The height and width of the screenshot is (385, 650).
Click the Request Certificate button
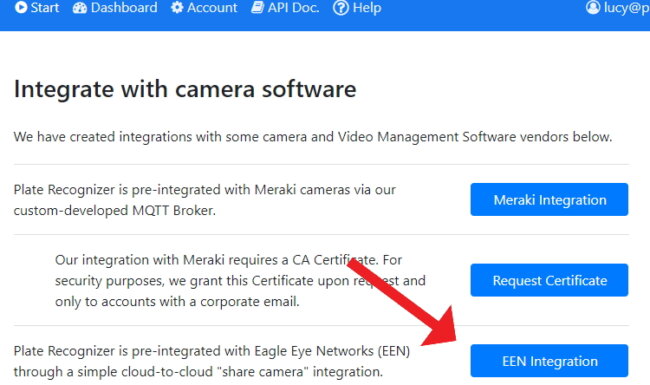pyautogui.click(x=549, y=280)
